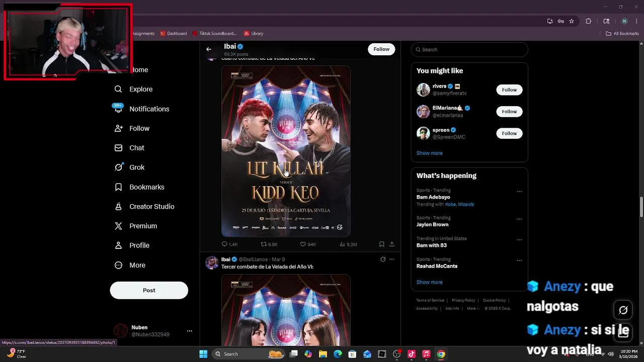644x362 pixels.
Task: Reply to the Lit Killah post (1.4K)
Action: 229,244
